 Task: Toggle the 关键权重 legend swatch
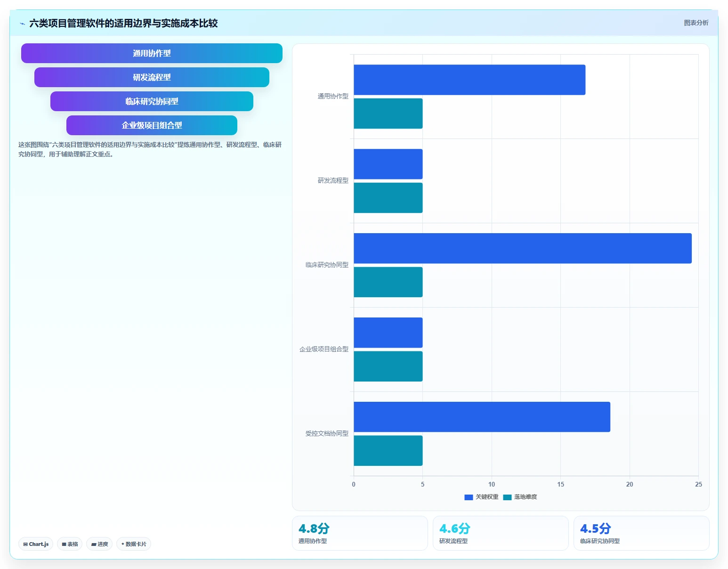pos(469,497)
